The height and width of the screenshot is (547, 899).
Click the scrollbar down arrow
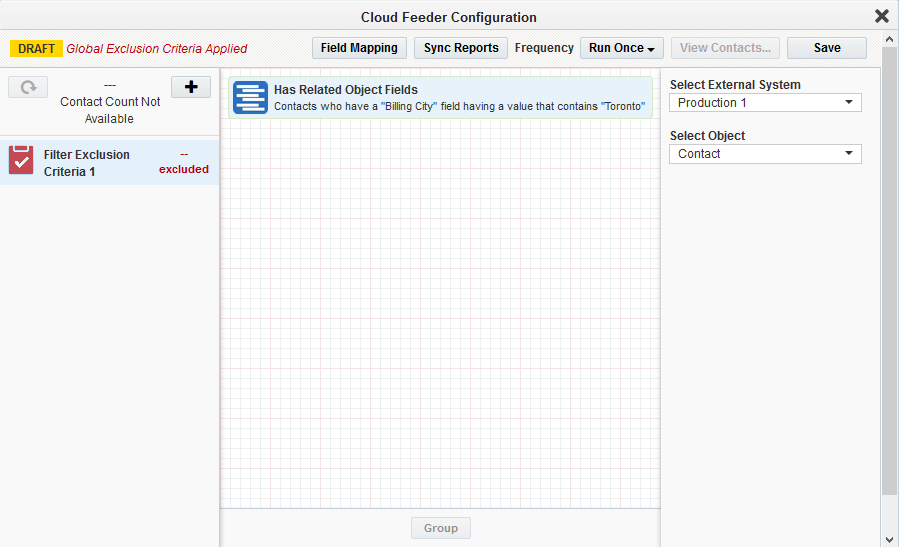point(889,539)
